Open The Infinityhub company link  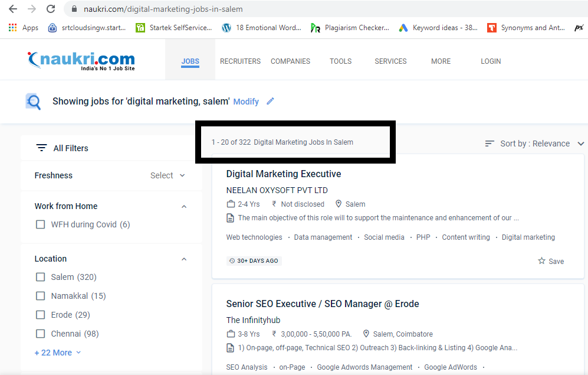[253, 320]
